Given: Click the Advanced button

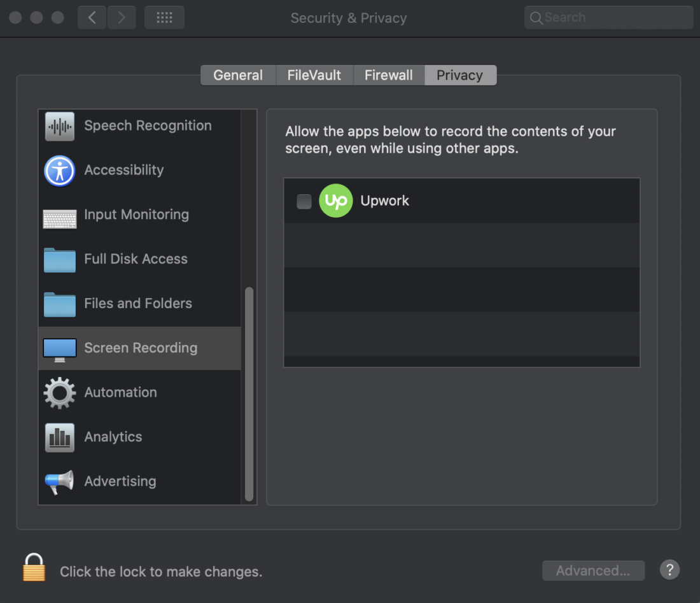Looking at the screenshot, I should (x=593, y=571).
